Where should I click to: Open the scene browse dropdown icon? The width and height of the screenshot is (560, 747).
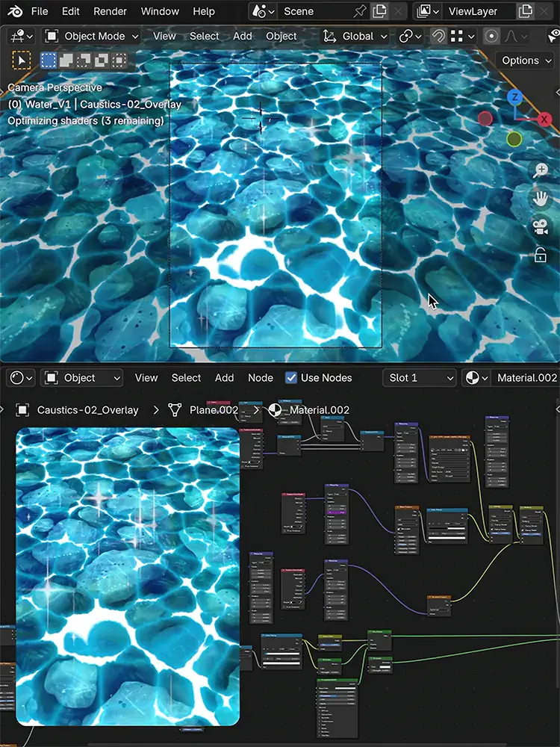pyautogui.click(x=262, y=11)
